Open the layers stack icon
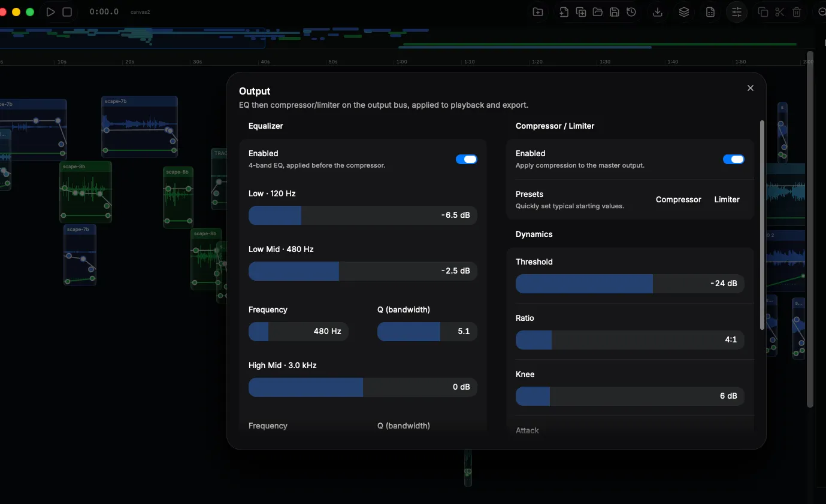 [x=684, y=12]
